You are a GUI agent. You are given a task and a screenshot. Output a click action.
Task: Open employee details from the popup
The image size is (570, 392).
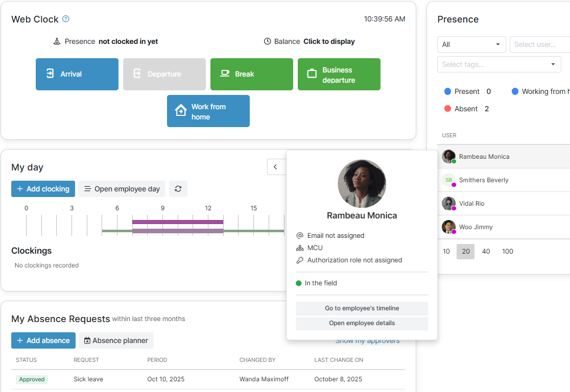coord(362,323)
